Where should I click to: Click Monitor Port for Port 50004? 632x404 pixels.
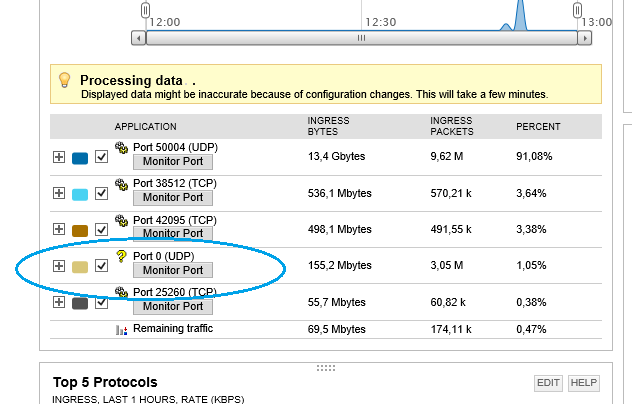[x=173, y=162]
